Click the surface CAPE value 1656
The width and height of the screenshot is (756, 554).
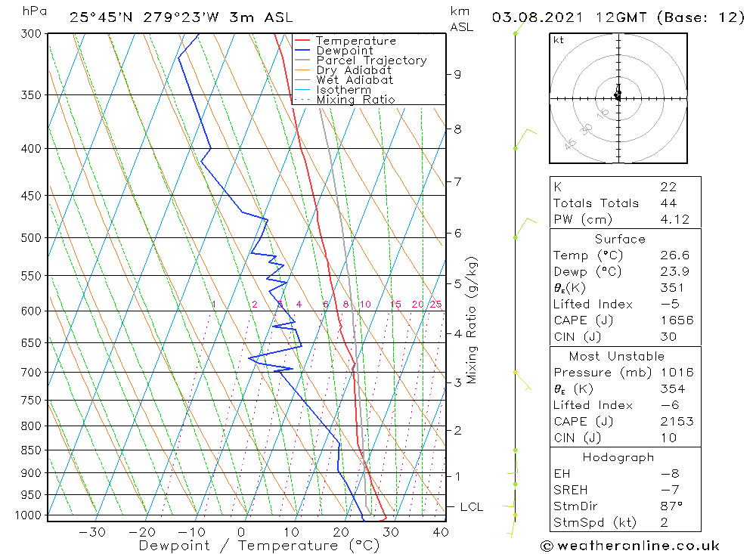tap(677, 320)
